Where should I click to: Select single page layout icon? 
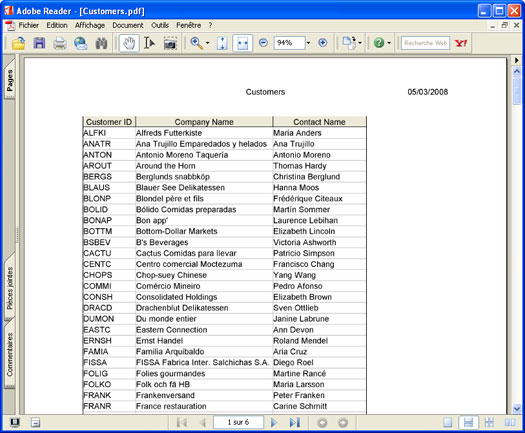tap(448, 423)
